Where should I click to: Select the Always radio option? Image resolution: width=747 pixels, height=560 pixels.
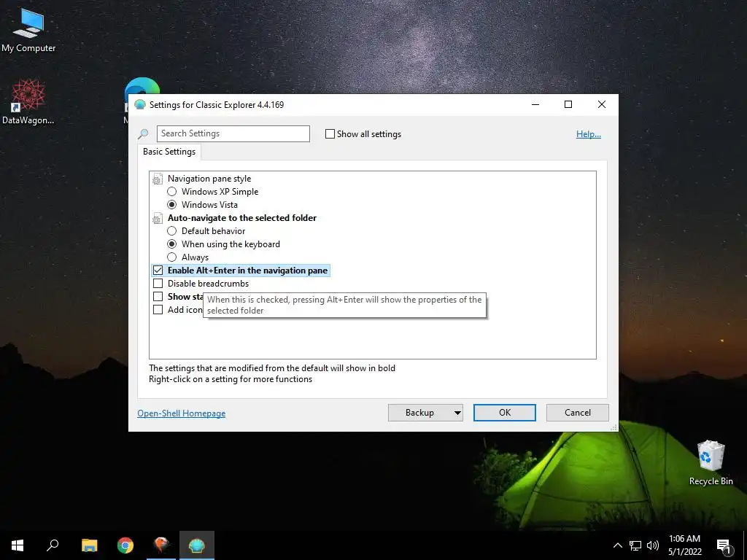(x=172, y=257)
